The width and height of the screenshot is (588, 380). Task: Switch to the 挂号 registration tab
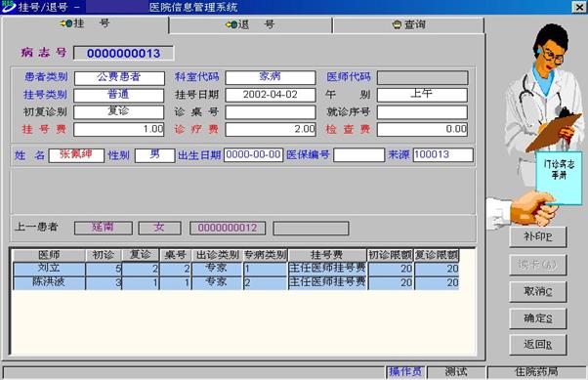coord(86,24)
